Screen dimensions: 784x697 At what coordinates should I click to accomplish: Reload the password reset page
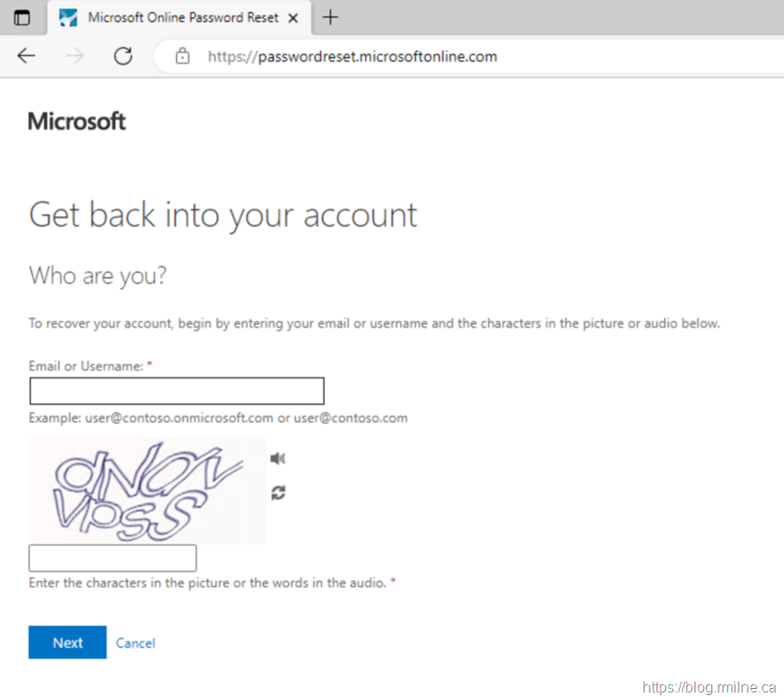[x=122, y=56]
